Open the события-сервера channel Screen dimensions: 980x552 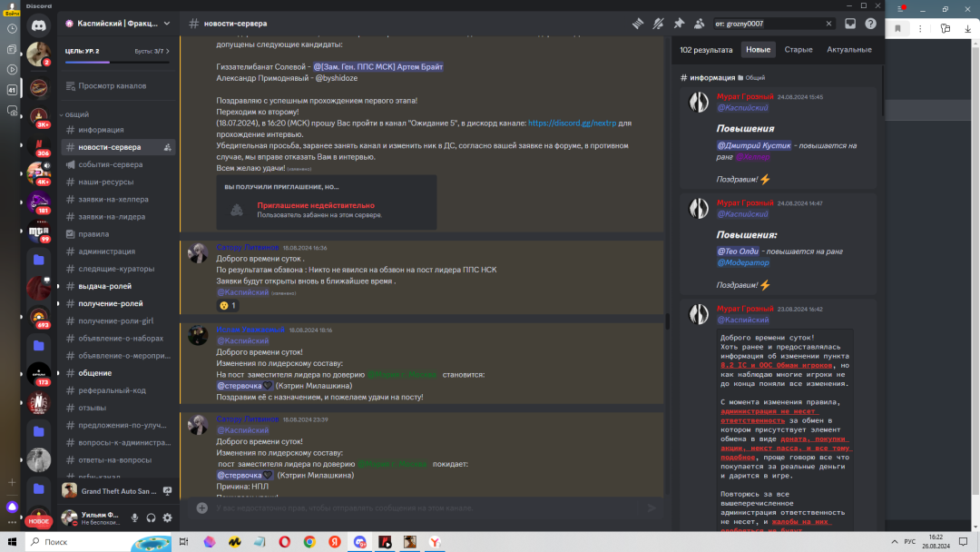(118, 165)
